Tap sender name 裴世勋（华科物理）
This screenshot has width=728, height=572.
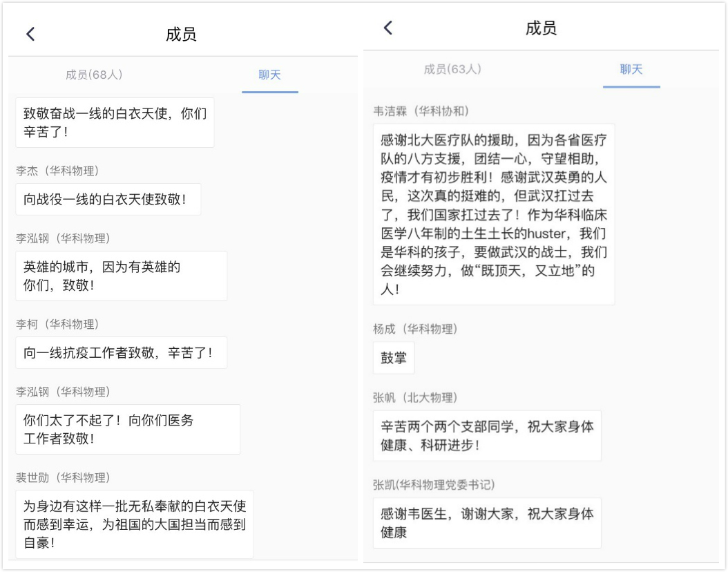click(x=63, y=477)
